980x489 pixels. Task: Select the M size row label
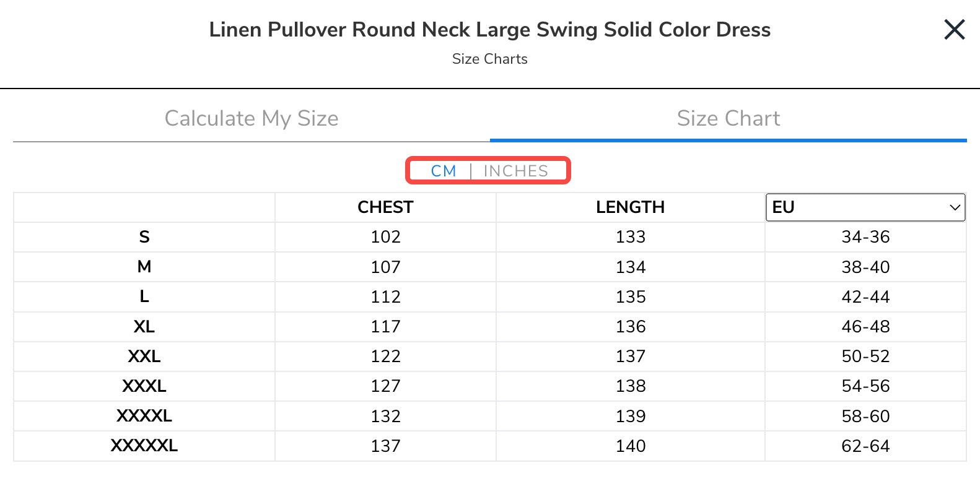pyautogui.click(x=144, y=267)
